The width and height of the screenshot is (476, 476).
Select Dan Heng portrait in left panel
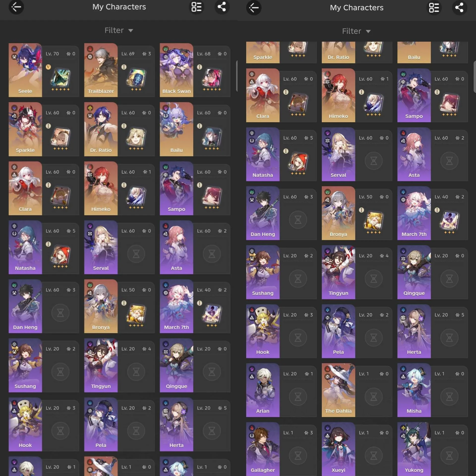(25, 306)
